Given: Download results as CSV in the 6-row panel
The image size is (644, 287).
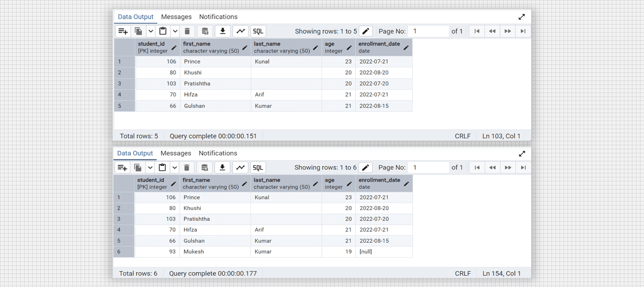Looking at the screenshot, I should click(x=222, y=167).
